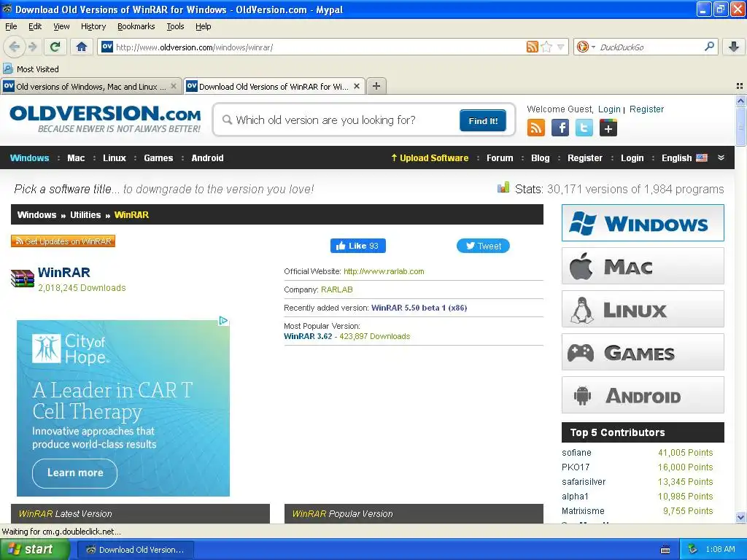Screen dimensions: 747x560
Task: Open the rarlab.com official website link
Action: tap(384, 271)
